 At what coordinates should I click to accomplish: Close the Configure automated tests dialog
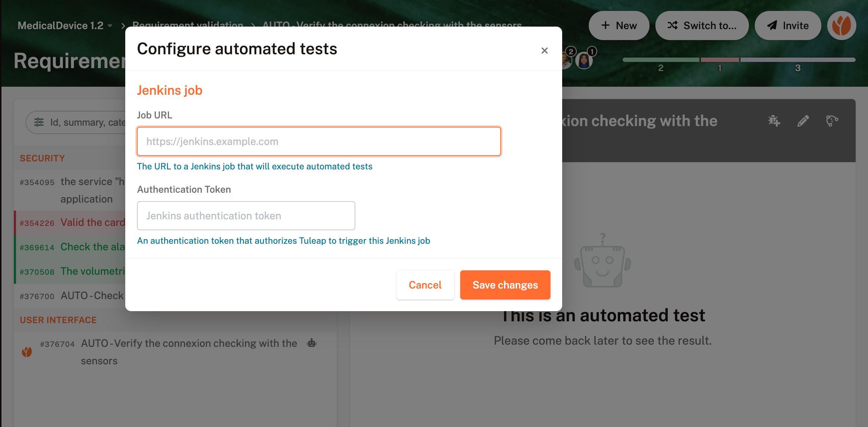[x=544, y=51]
